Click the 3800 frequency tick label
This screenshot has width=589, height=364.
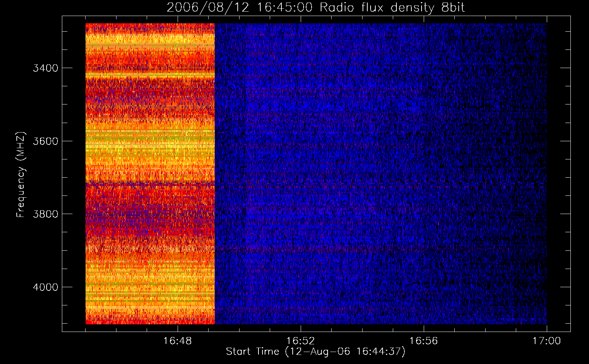[46, 214]
